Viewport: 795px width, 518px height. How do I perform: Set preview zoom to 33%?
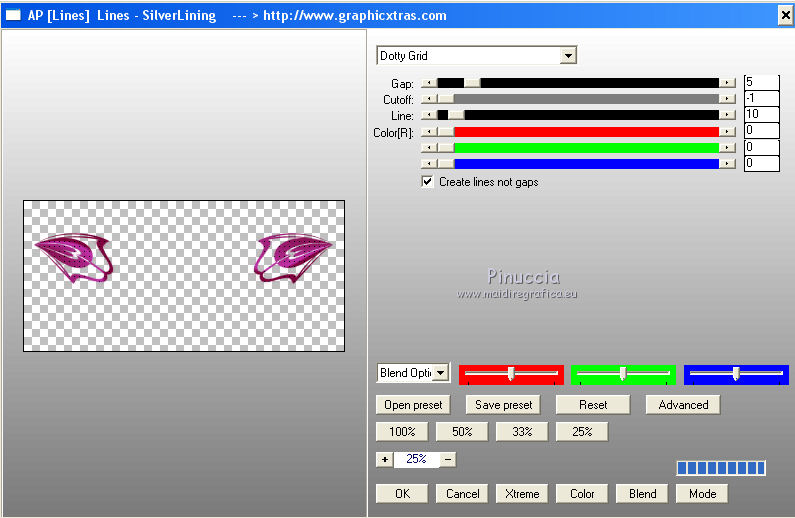pyautogui.click(x=522, y=432)
